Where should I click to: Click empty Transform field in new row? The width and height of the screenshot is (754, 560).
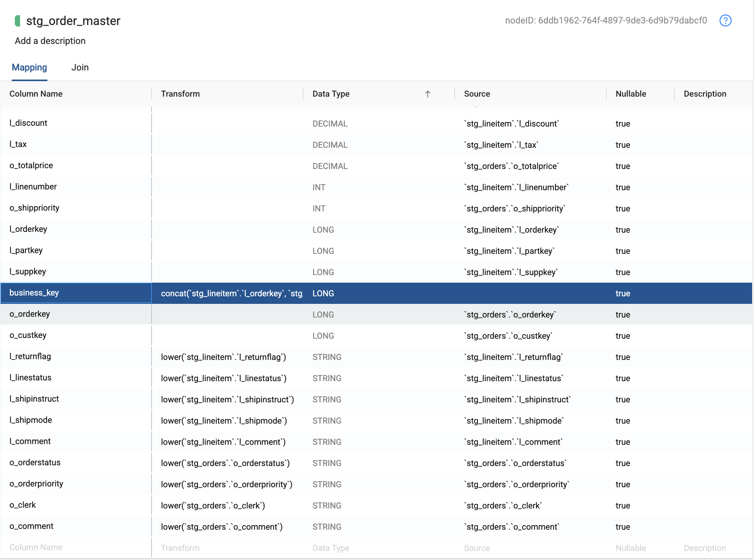(x=227, y=548)
